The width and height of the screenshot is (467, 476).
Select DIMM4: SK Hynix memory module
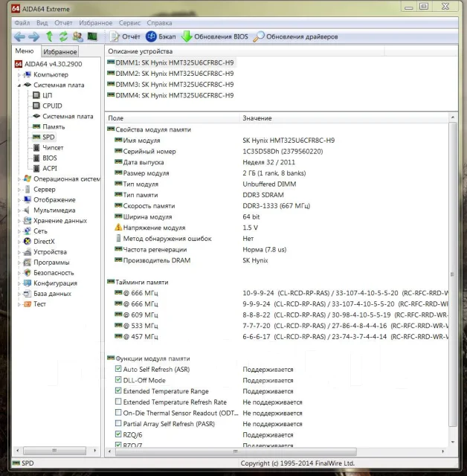click(x=175, y=95)
